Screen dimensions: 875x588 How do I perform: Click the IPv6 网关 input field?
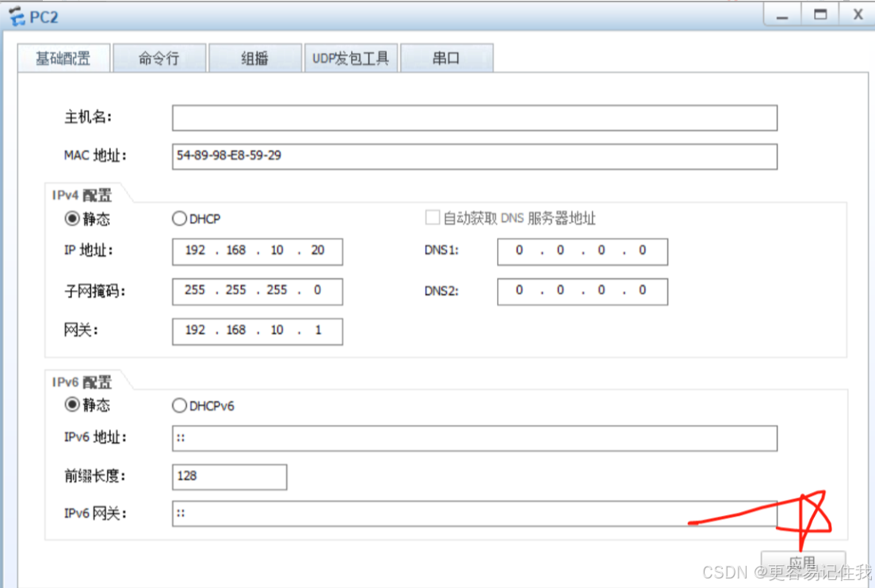474,514
